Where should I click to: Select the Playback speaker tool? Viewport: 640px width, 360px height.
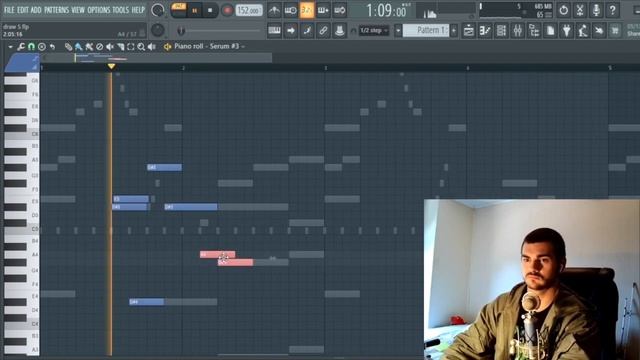pyautogui.click(x=152, y=47)
